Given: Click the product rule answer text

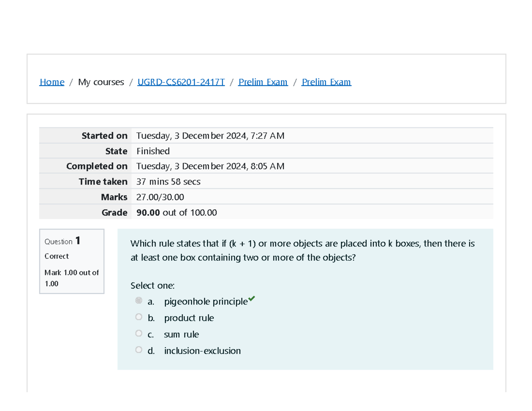Looking at the screenshot, I should pyautogui.click(x=189, y=318).
